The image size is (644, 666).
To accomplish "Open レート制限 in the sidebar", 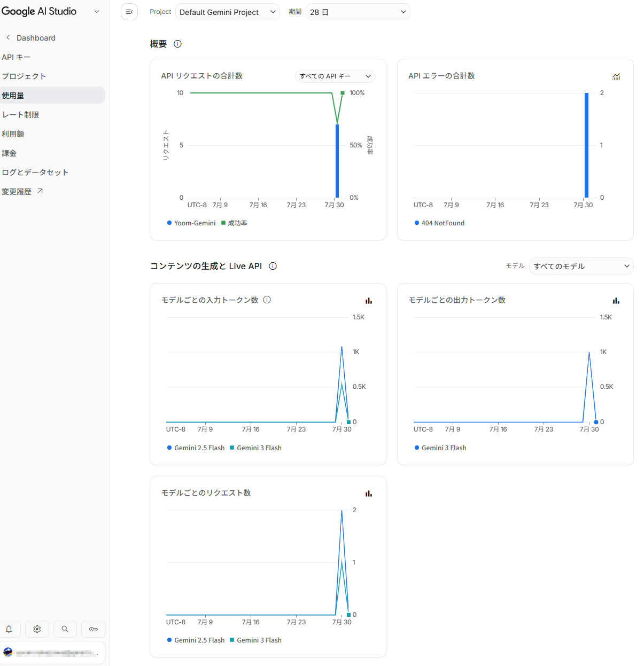I will tap(20, 115).
